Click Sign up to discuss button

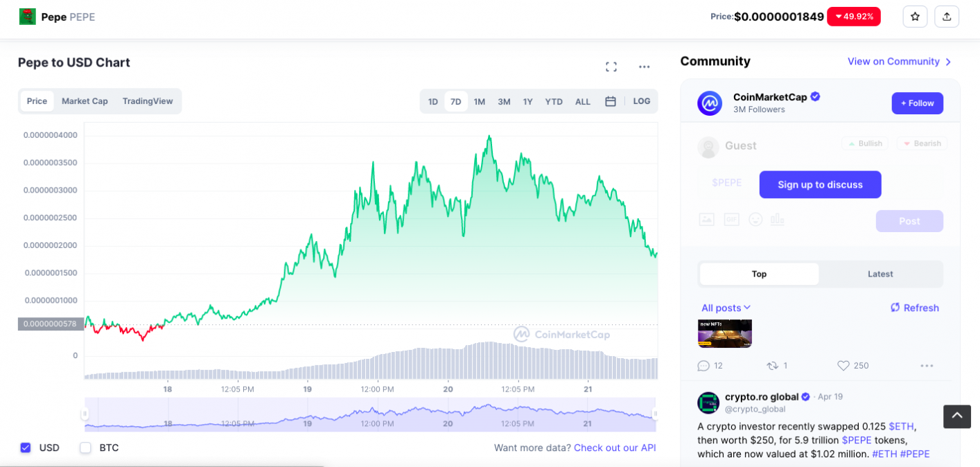click(821, 185)
